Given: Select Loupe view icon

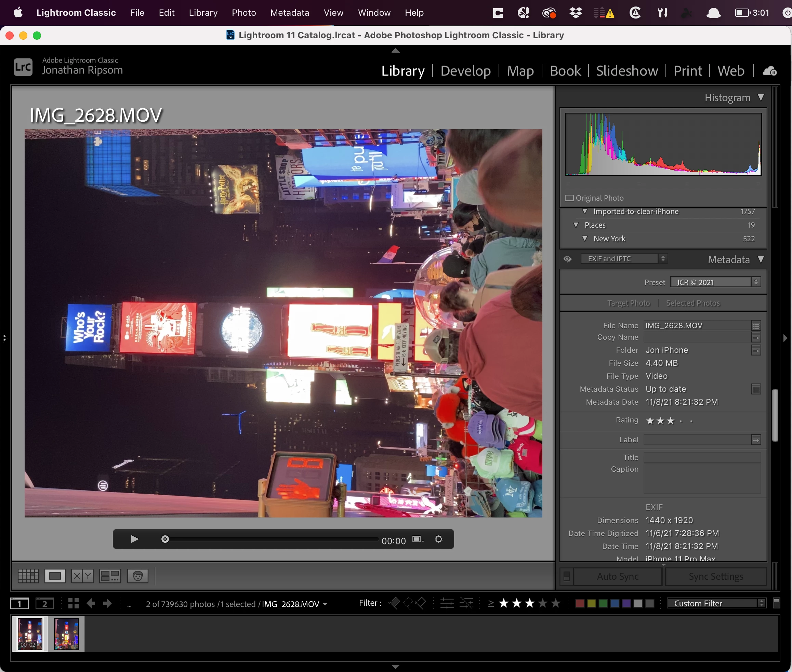Looking at the screenshot, I should point(55,576).
